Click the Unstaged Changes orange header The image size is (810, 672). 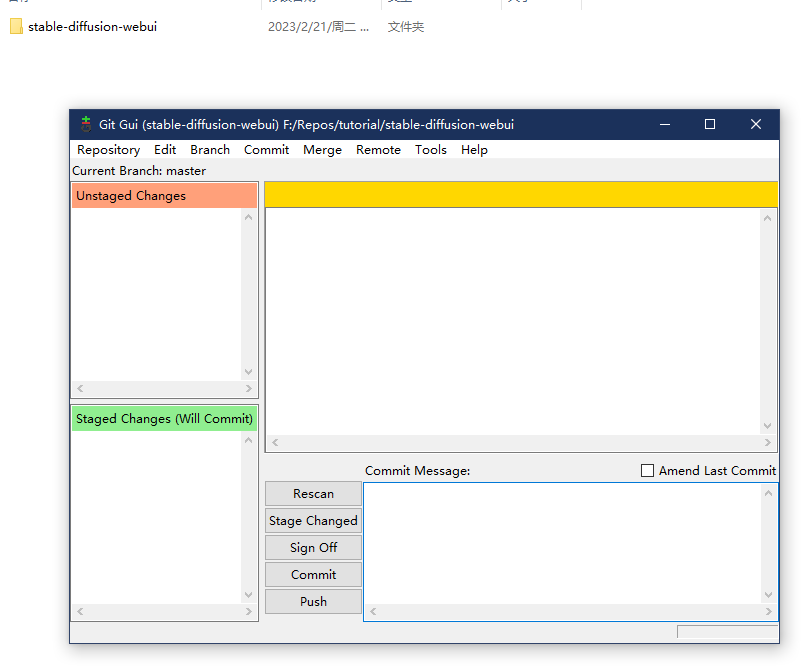[x=164, y=196]
